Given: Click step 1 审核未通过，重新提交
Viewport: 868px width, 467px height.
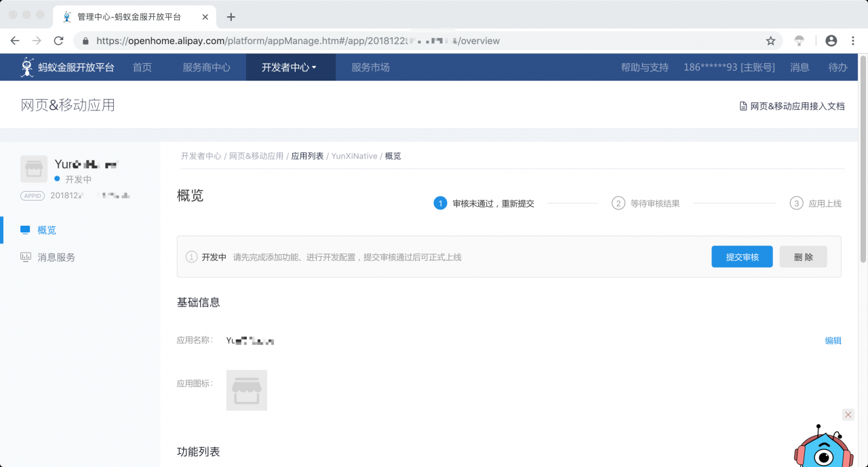Looking at the screenshot, I should pos(484,203).
